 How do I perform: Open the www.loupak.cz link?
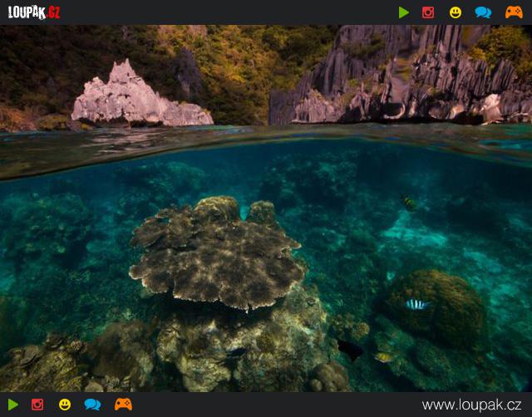pos(471,405)
